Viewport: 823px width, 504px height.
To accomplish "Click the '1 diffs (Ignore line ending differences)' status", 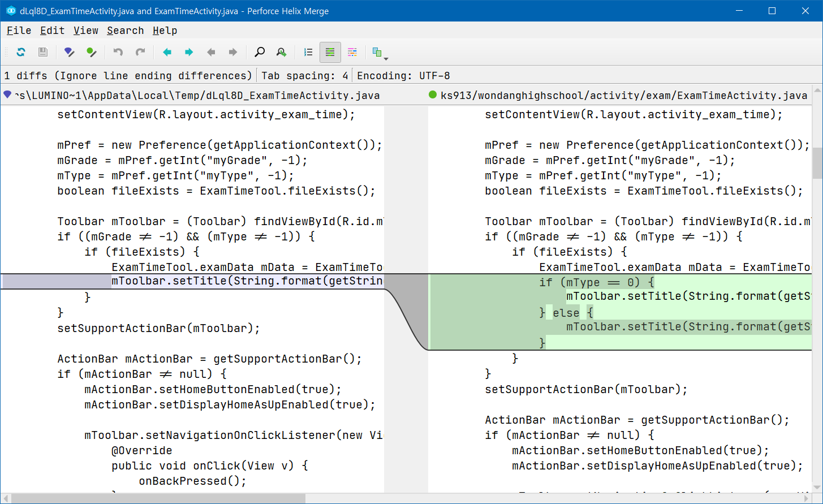I will 128,75.
